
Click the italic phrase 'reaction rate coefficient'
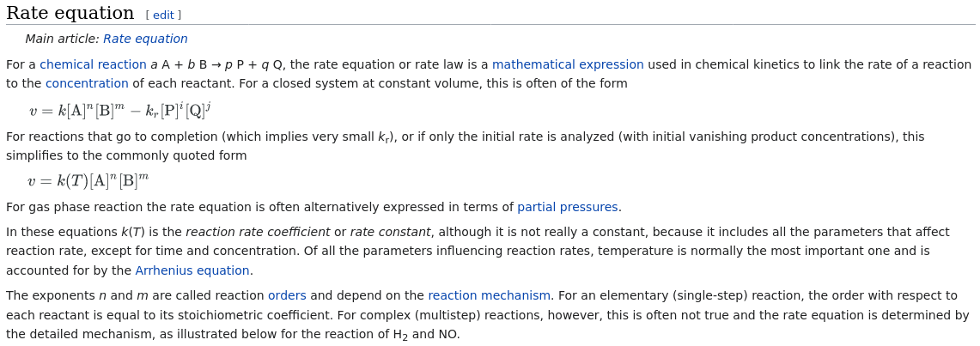click(x=258, y=232)
